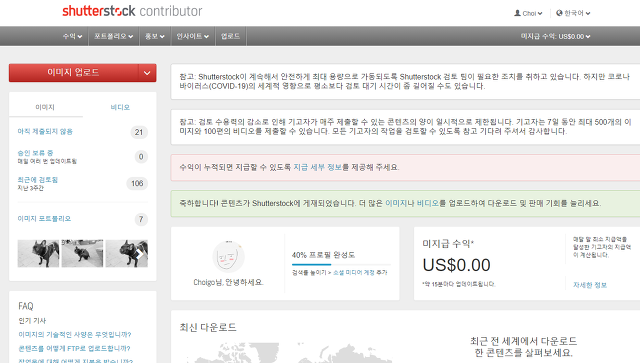Viewport: 640px width, 363px height.
Task: Click the 40% profile completion bar
Action: [x=341, y=265]
